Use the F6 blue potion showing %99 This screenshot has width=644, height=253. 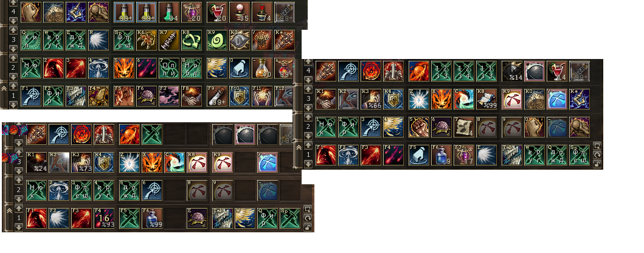click(153, 218)
